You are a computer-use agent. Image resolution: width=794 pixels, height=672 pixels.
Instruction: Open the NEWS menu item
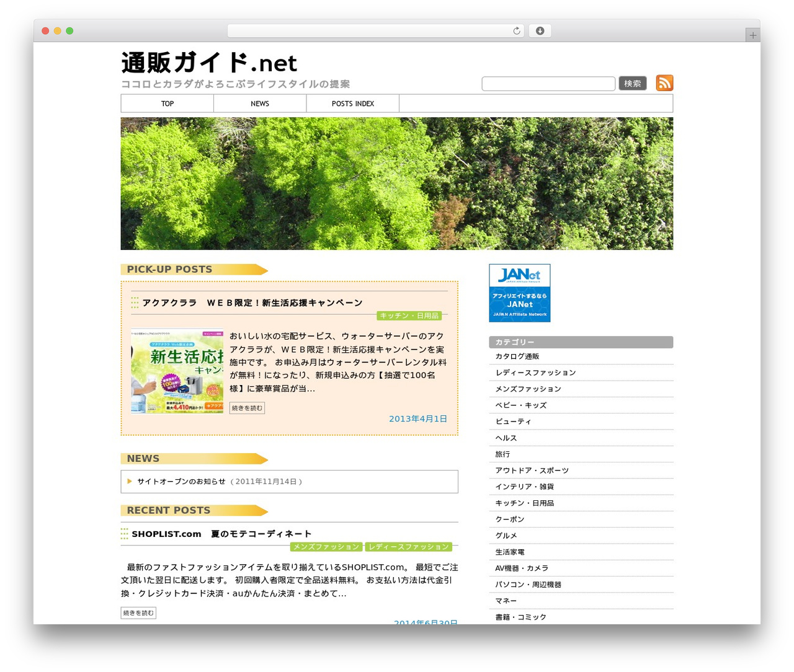coord(260,104)
